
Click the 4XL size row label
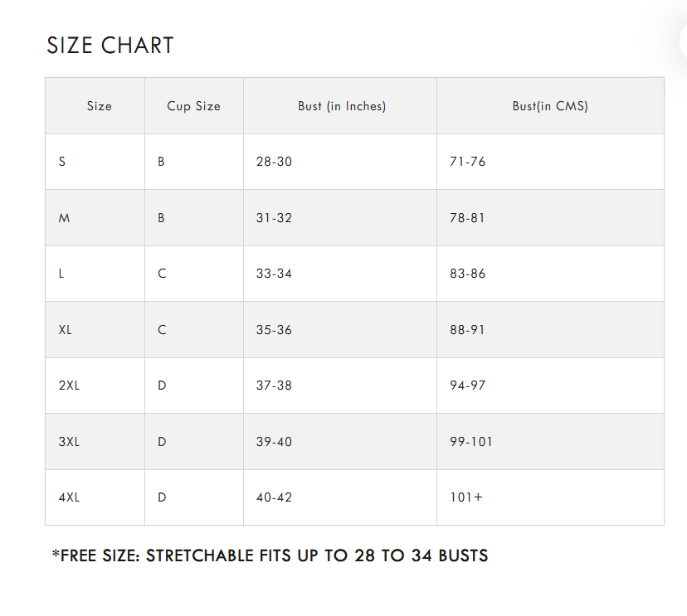[x=69, y=497]
